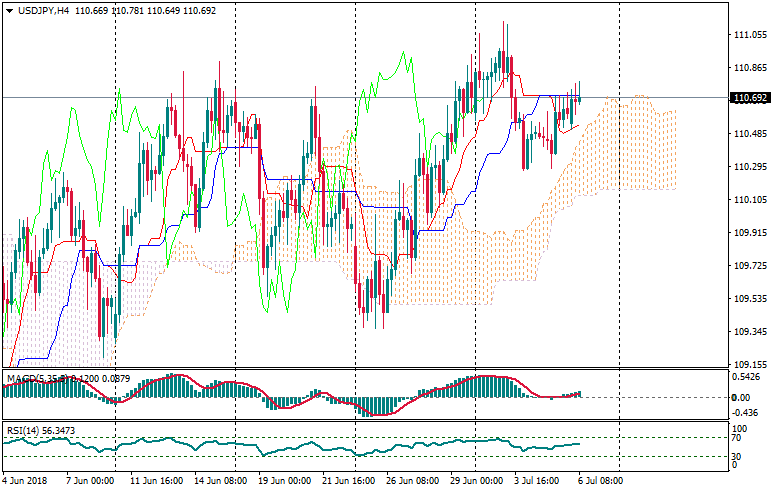
Task: Select the 6 Jul 08:00 time label
Action: pyautogui.click(x=599, y=481)
